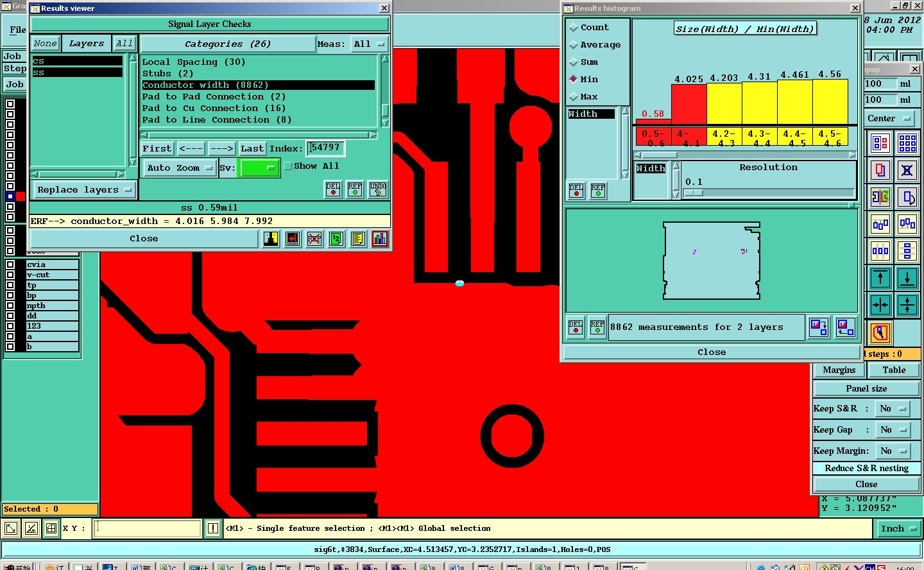Click REF icon left of measurements text
924x570 pixels.
[597, 327]
